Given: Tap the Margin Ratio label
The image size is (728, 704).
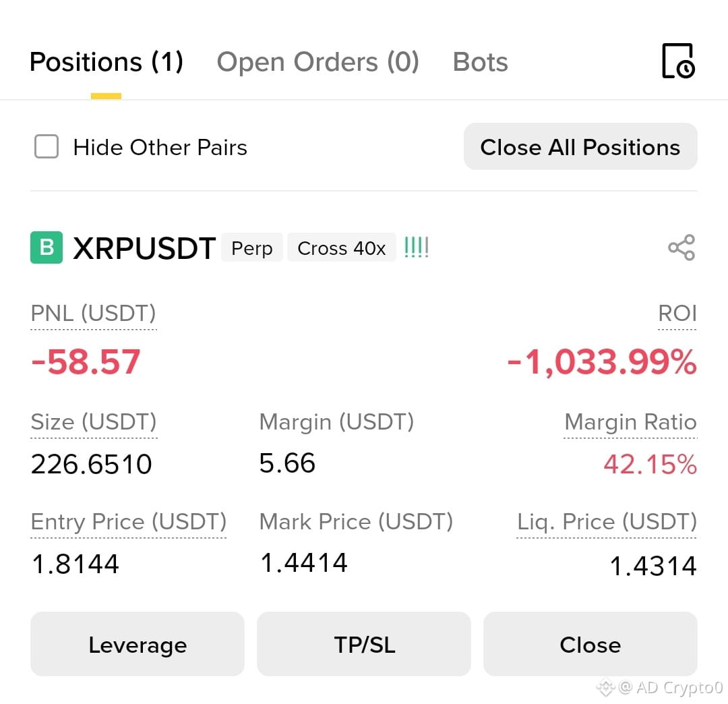Looking at the screenshot, I should 630,422.
